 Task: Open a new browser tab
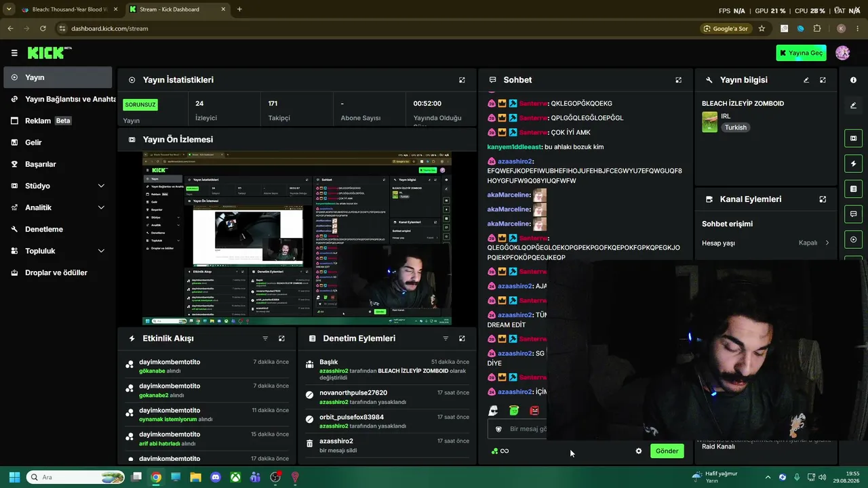(x=239, y=9)
